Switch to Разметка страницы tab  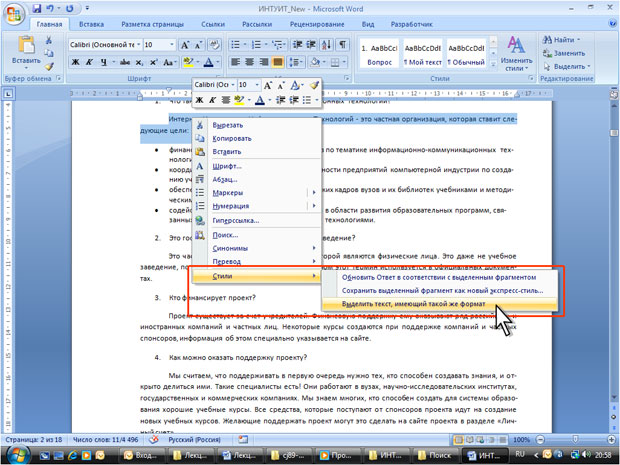pyautogui.click(x=152, y=24)
